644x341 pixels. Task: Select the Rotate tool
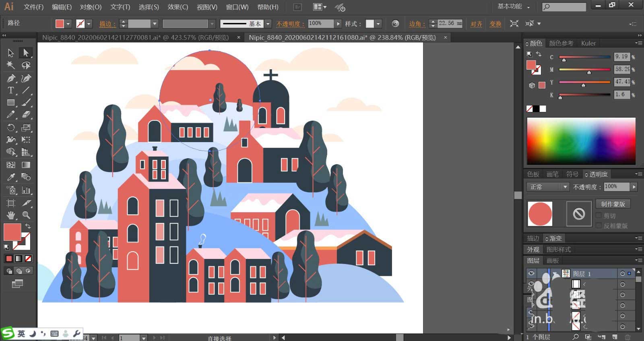tap(11, 128)
